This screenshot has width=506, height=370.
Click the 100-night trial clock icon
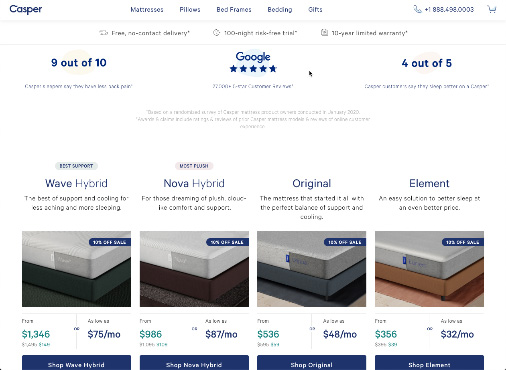click(x=216, y=33)
